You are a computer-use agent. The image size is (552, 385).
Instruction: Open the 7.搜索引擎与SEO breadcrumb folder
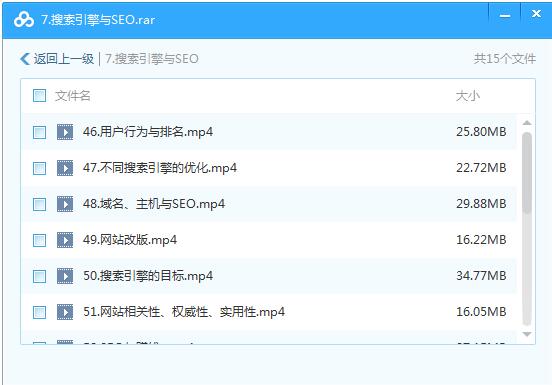coord(152,59)
